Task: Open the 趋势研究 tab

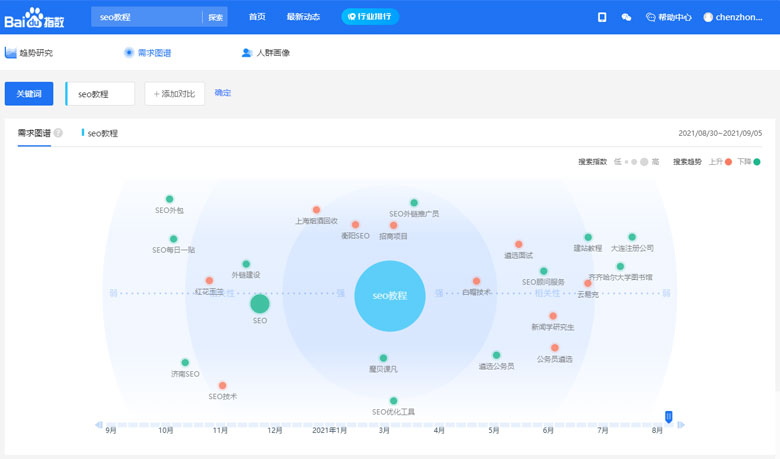Action: point(29,53)
